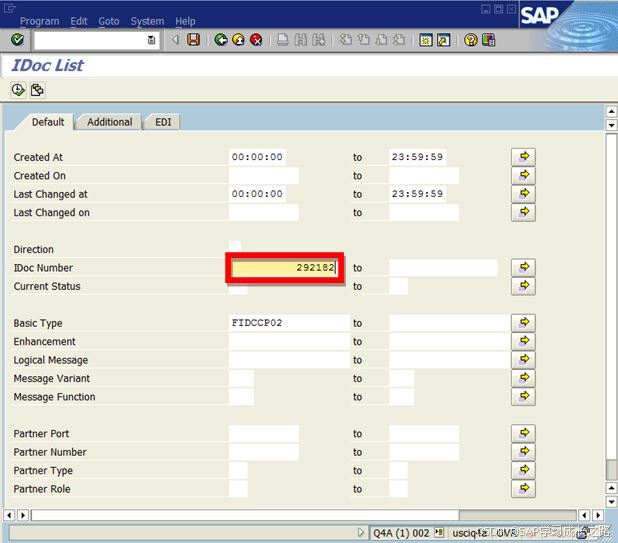Click the Partner Number from field
Viewport: 618px width, 543px height.
[264, 452]
